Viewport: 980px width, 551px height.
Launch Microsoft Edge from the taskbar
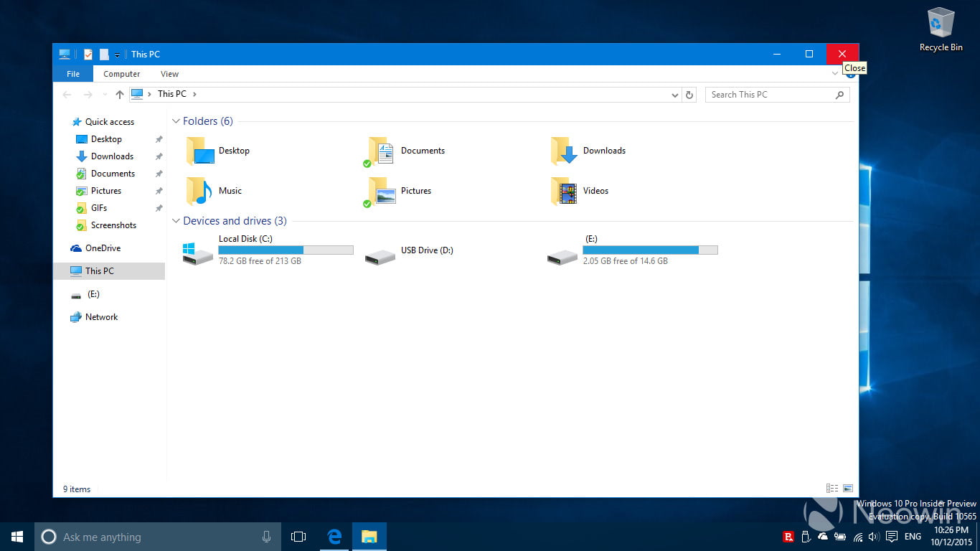(334, 537)
